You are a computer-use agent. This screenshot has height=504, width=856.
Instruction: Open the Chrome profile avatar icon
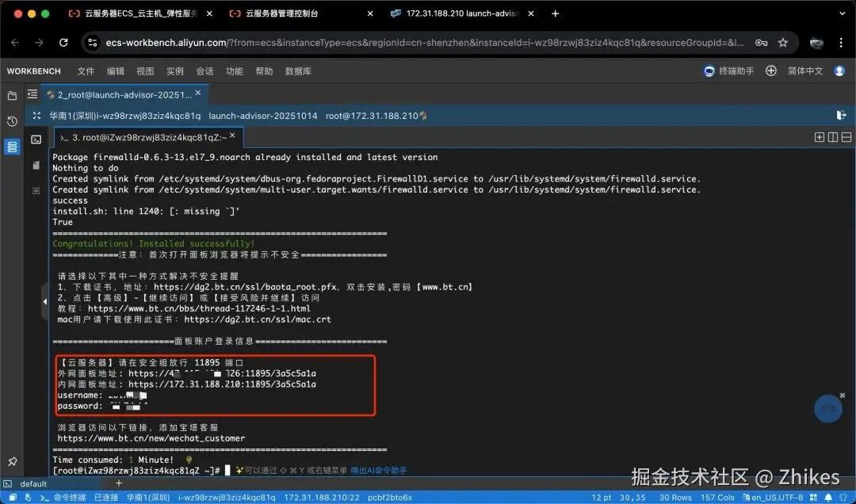tap(816, 43)
